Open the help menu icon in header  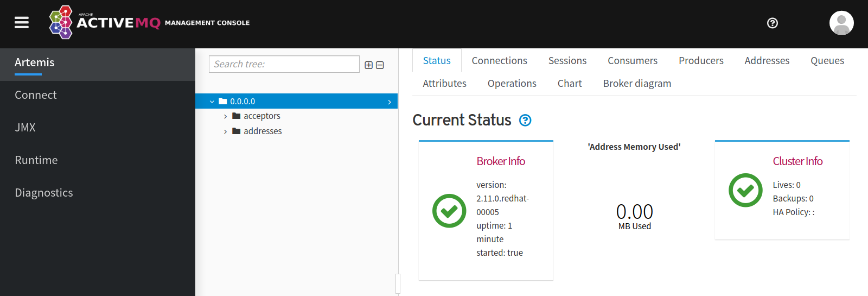tap(773, 23)
